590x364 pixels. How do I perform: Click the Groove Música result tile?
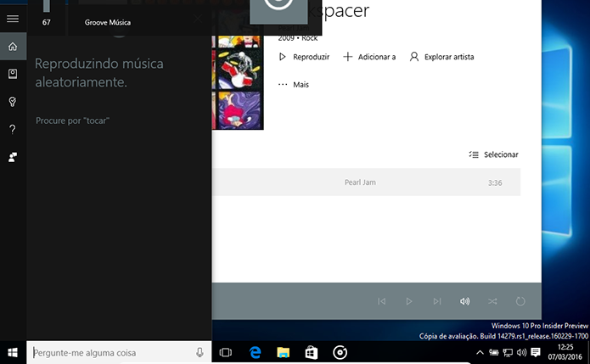click(108, 23)
